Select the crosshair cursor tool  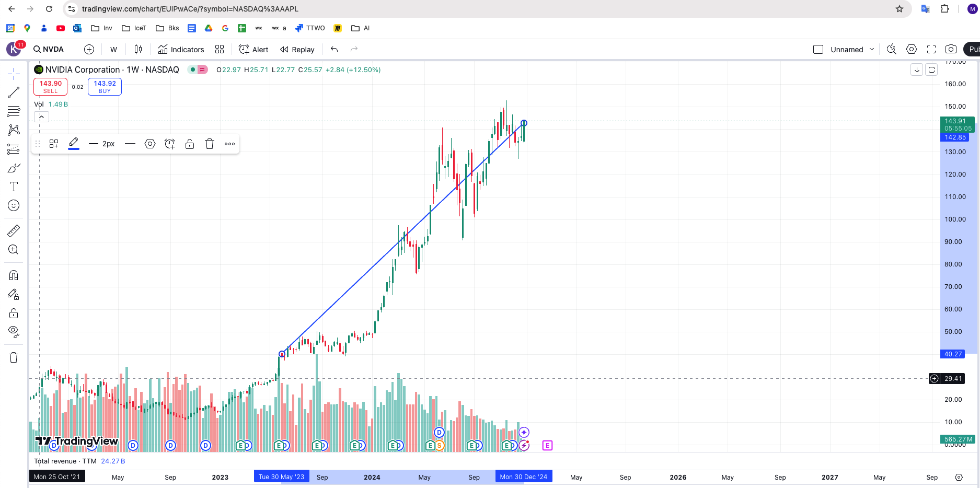tap(14, 74)
